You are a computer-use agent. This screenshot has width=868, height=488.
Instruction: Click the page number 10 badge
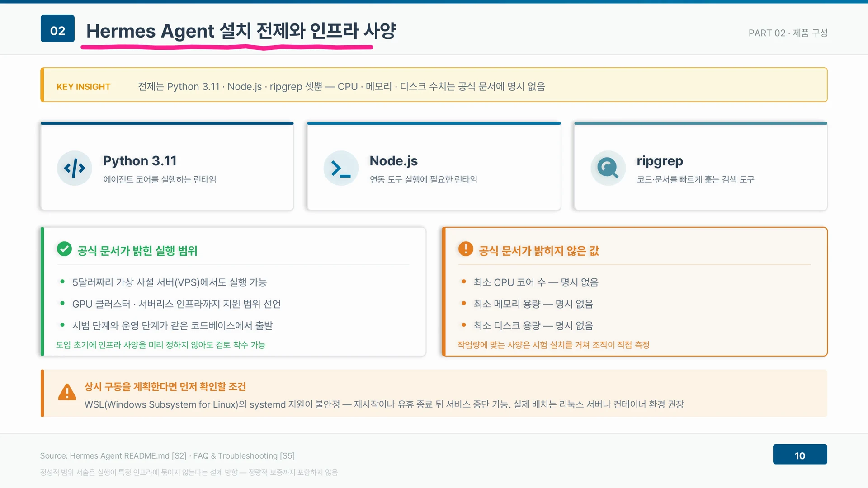click(800, 454)
